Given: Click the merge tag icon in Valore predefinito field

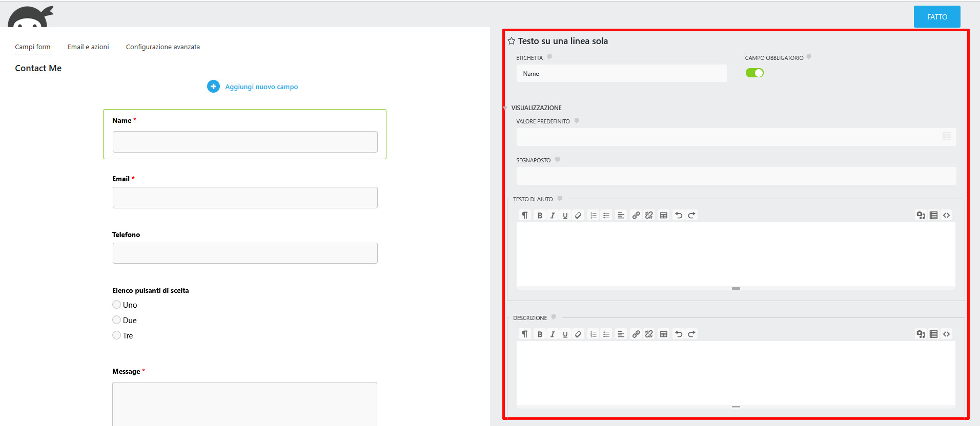Looking at the screenshot, I should [x=947, y=136].
